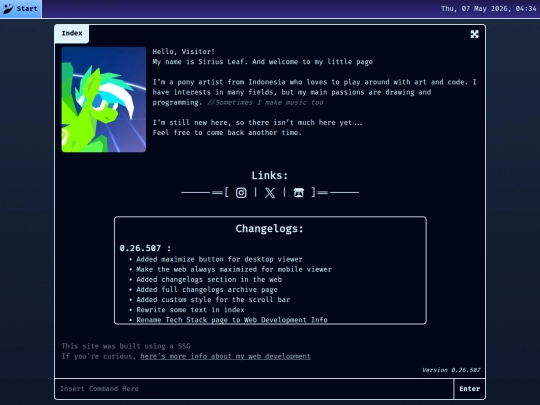540x405 pixels.
Task: Open the X (Twitter) link icon
Action: point(270,193)
